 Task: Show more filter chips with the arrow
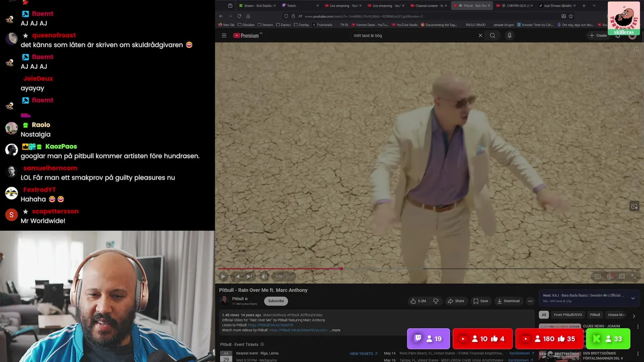coord(634,316)
